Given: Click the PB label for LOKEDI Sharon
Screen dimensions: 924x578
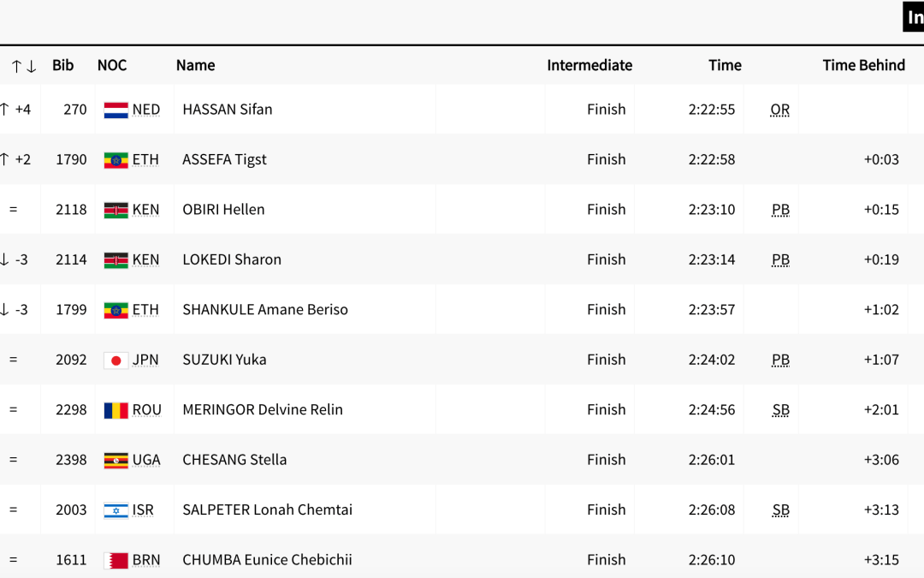Looking at the screenshot, I should 780,259.
